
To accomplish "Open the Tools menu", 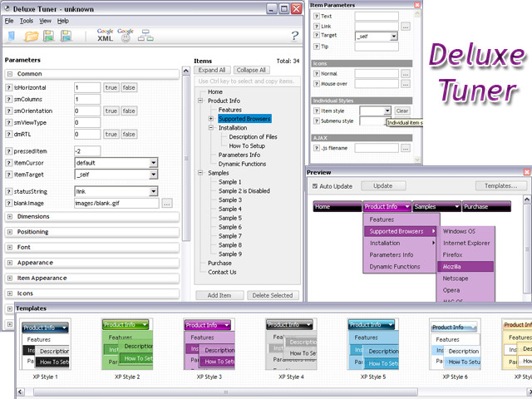I will click(27, 20).
